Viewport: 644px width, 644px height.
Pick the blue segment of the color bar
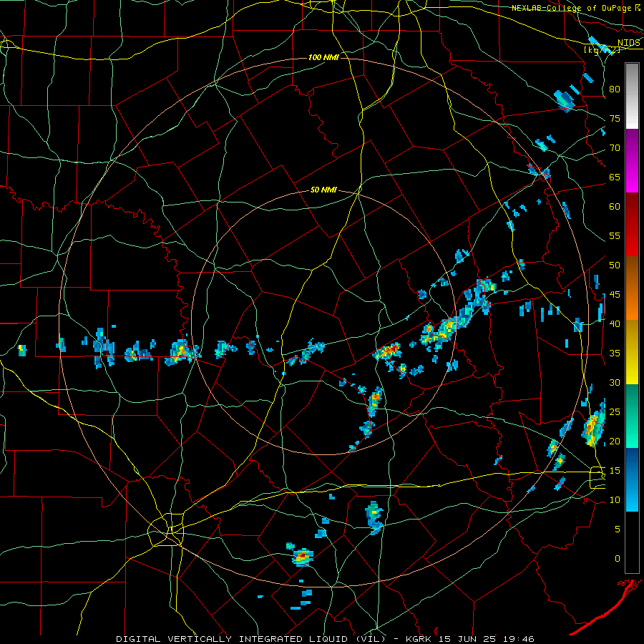[x=632, y=479]
